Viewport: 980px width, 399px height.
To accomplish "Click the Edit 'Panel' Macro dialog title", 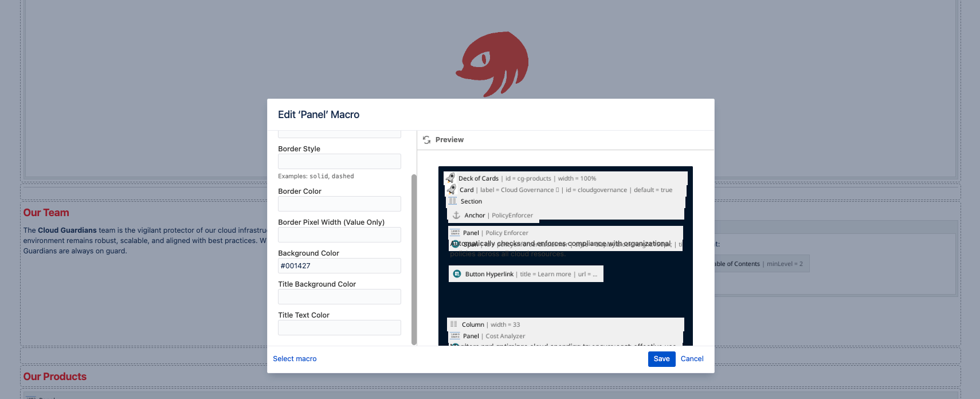I will coord(319,115).
